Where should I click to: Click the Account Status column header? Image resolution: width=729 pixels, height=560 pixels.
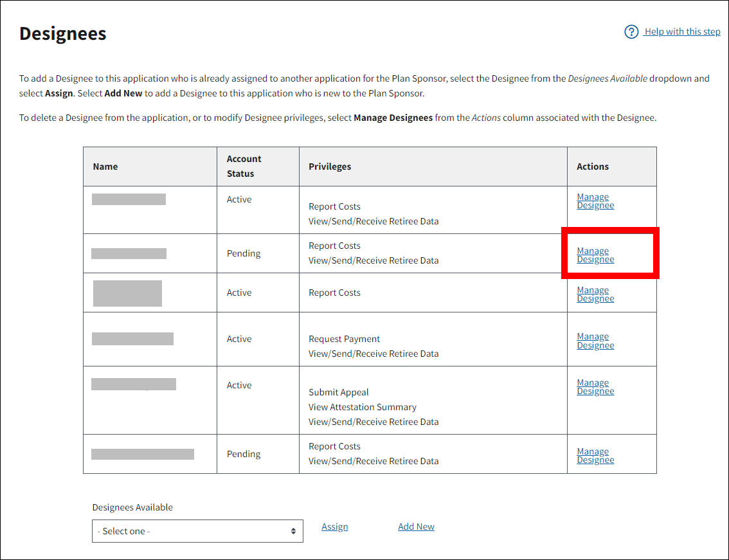tap(244, 167)
